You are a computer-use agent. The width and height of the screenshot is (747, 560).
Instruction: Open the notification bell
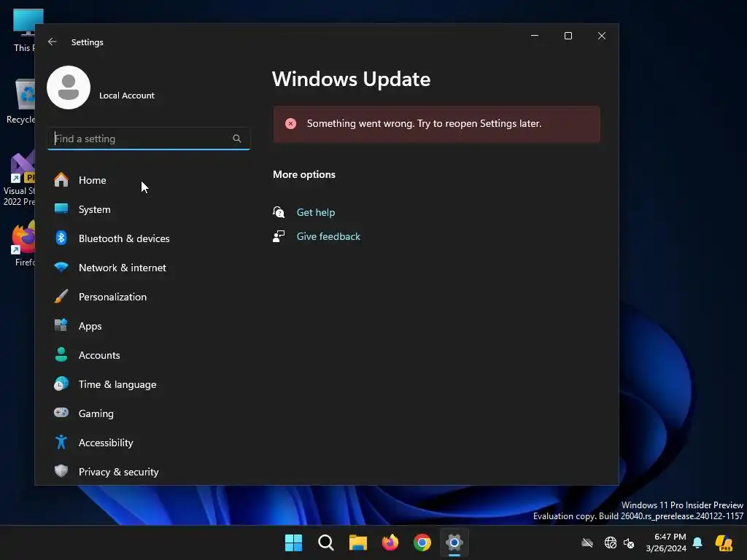[x=697, y=542]
